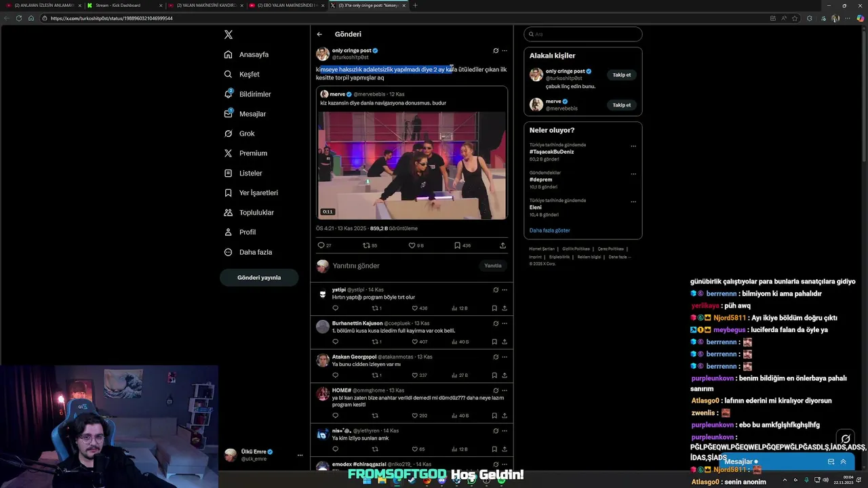
Task: Like ystipi's reply with 436 likes
Action: pyautogui.click(x=419, y=308)
